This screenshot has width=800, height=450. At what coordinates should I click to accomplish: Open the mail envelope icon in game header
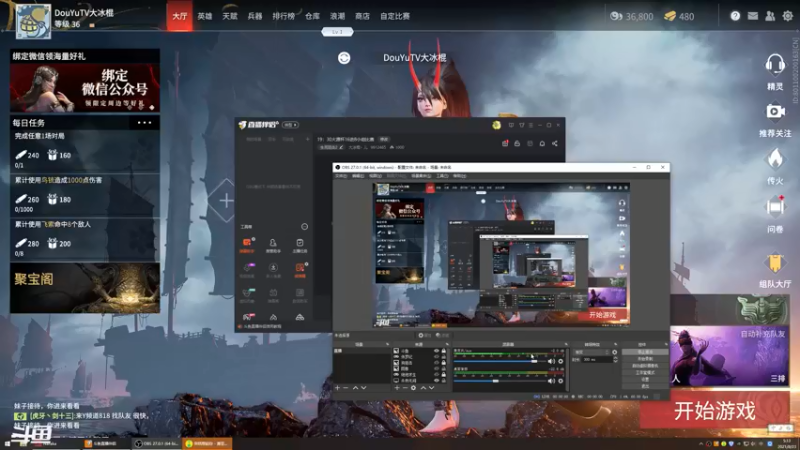pos(753,16)
